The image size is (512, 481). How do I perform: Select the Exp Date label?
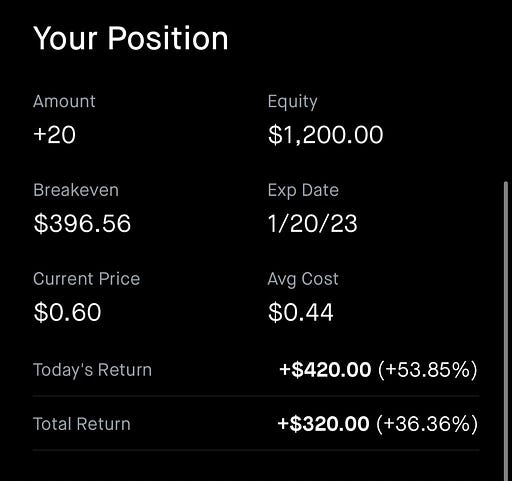(303, 191)
